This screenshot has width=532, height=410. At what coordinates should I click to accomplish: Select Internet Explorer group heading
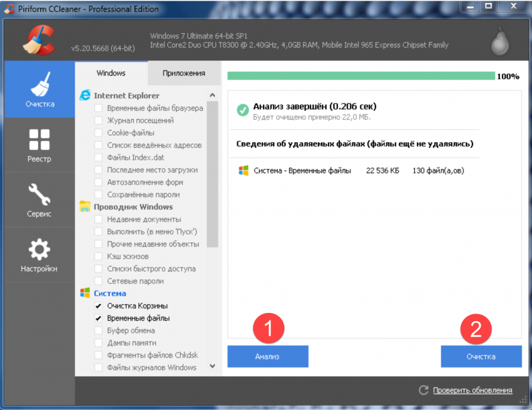coord(126,96)
